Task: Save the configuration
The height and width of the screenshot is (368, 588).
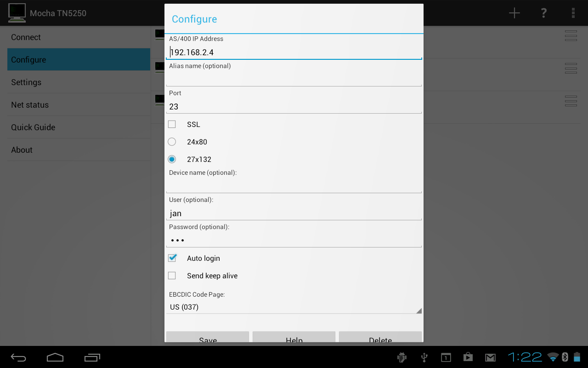Action: tap(208, 337)
